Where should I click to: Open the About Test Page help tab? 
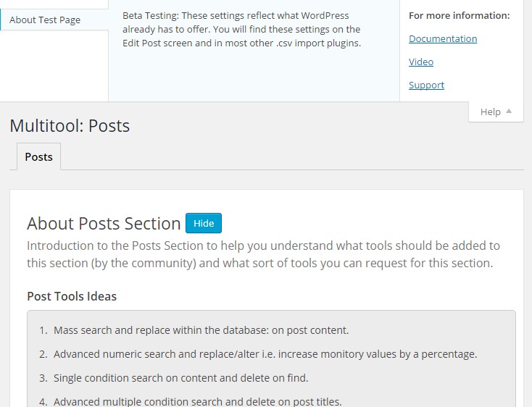tap(54, 20)
